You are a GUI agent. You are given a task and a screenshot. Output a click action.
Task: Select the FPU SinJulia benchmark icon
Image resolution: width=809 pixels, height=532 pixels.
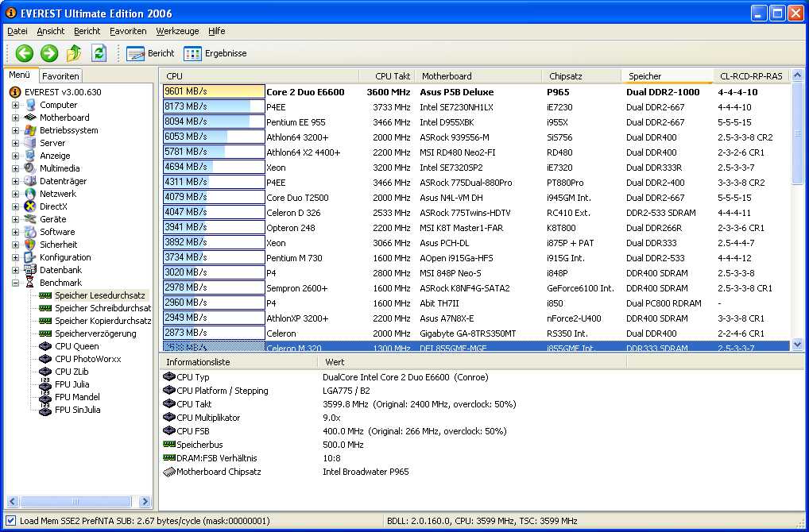pyautogui.click(x=45, y=410)
